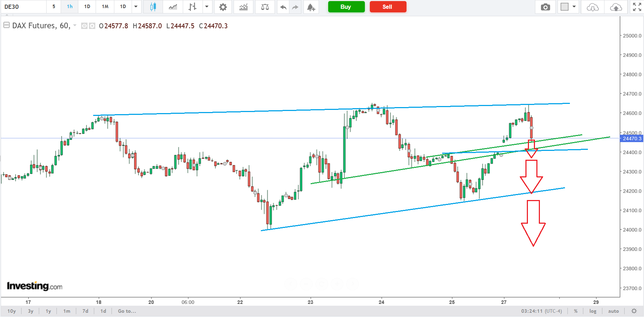Switch to the area chart style
The height and width of the screenshot is (317, 644).
click(x=173, y=7)
